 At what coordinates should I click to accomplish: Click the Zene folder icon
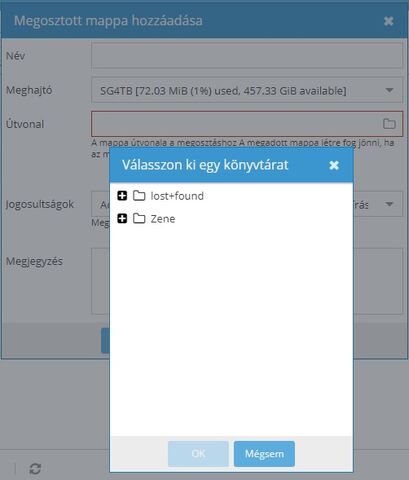[139, 219]
